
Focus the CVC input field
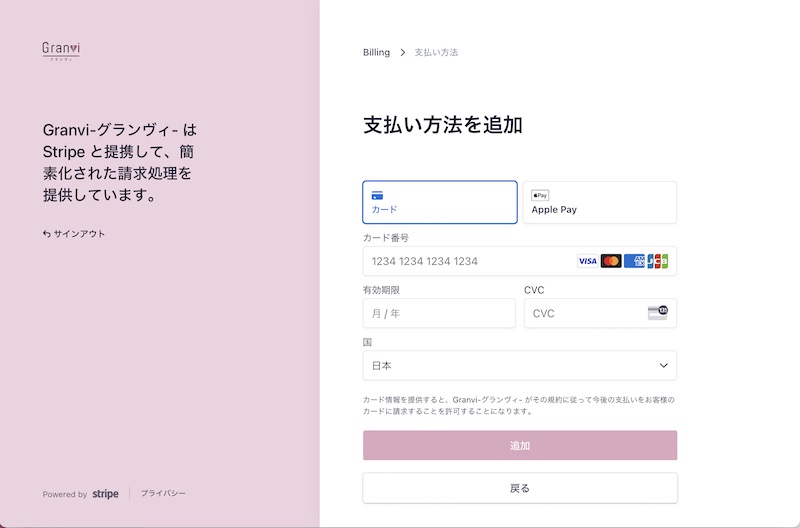coord(601,313)
